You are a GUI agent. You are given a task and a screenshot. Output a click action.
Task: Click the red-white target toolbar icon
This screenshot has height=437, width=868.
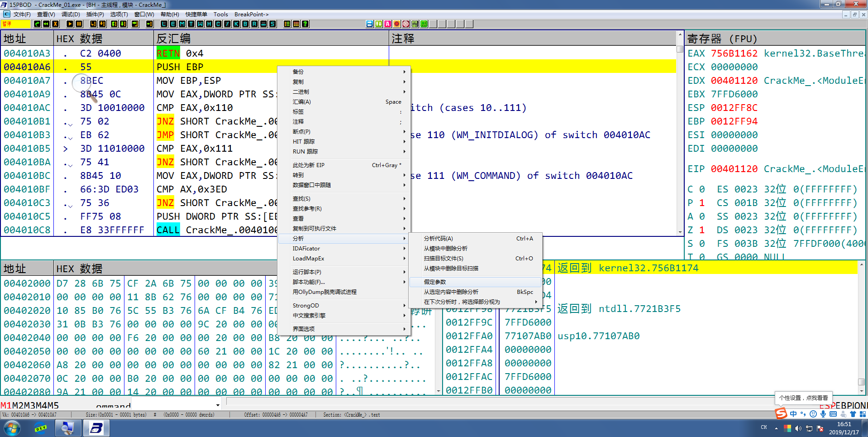click(x=406, y=24)
